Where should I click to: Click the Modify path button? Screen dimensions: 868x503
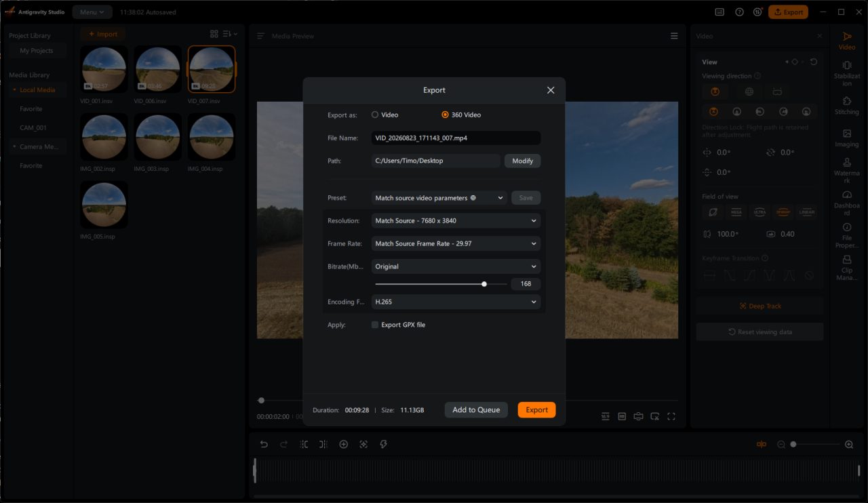[x=522, y=161]
